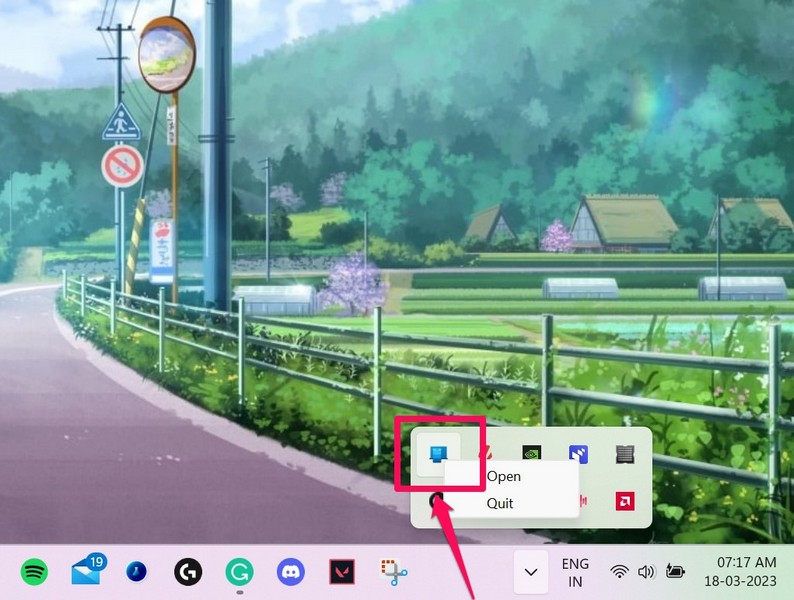The height and width of the screenshot is (600, 794).
Task: Open Spotify from the taskbar
Action: point(34,572)
